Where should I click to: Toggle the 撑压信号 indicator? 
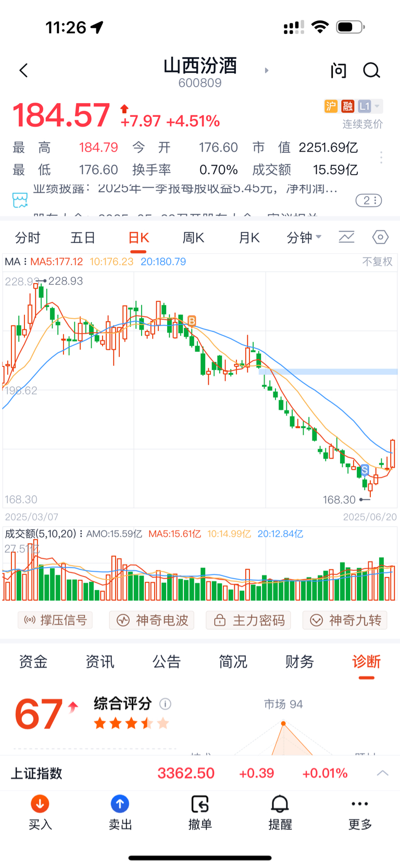click(x=55, y=620)
